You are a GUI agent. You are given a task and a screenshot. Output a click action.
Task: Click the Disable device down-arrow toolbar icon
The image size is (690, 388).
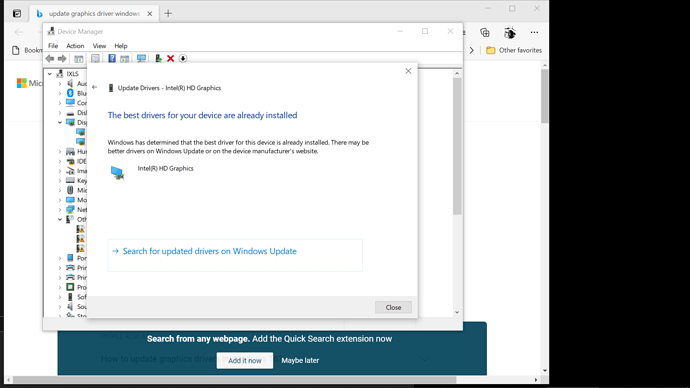[183, 59]
